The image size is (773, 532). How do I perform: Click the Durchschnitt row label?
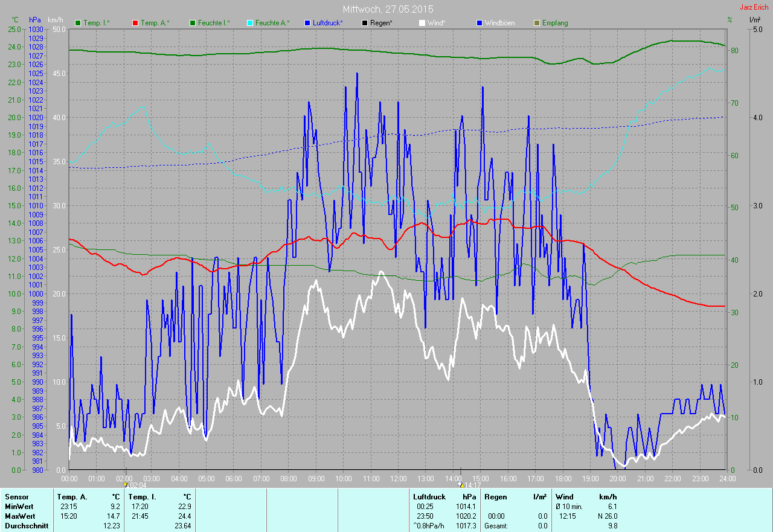tap(24, 526)
